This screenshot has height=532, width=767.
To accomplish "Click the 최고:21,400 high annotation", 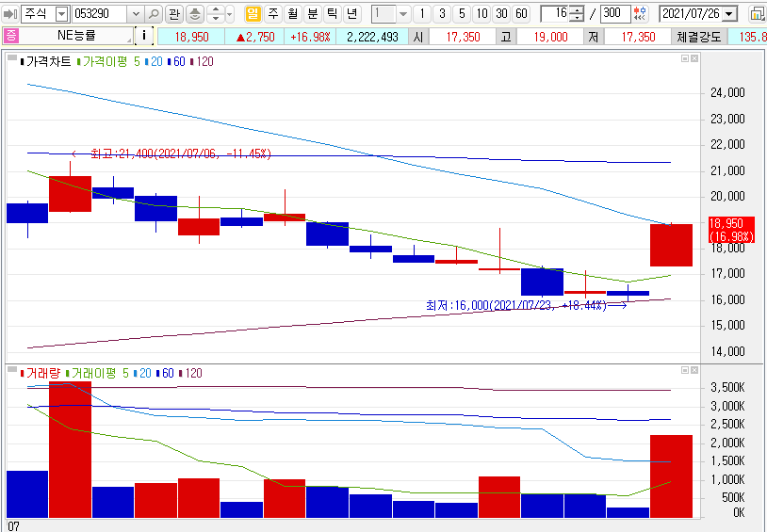I will [x=181, y=154].
